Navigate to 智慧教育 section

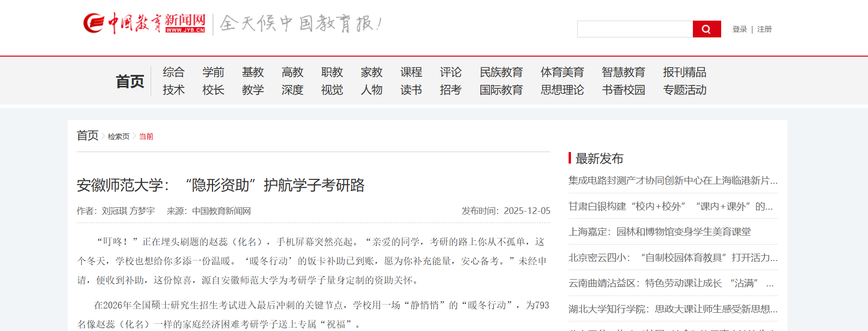tap(623, 72)
